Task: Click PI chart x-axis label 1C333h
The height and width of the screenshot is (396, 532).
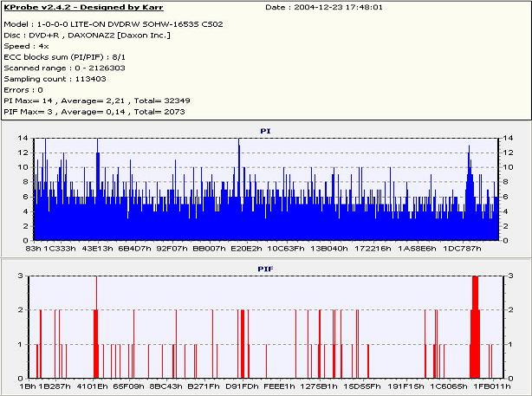Action: pyautogui.click(x=60, y=249)
